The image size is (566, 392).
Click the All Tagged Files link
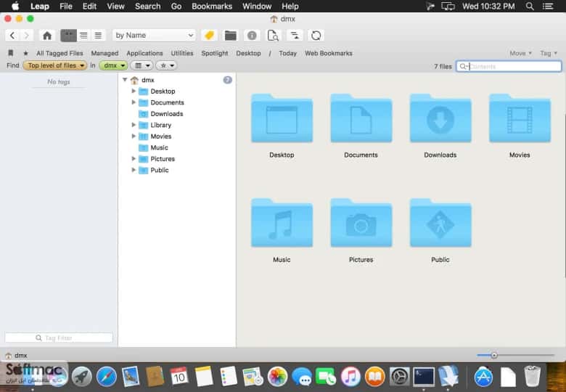click(x=60, y=54)
